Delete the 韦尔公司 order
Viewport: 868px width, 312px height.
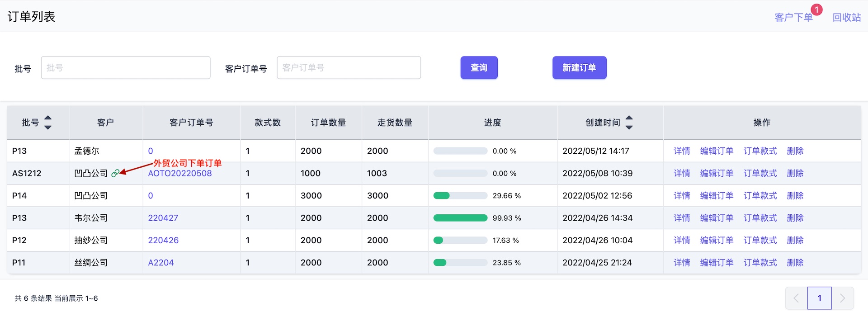tap(795, 218)
